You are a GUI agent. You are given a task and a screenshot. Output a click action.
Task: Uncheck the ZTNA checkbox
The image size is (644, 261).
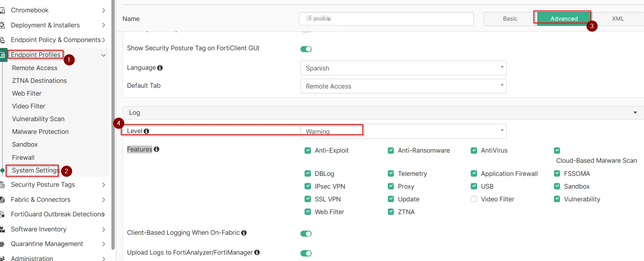[391, 212]
